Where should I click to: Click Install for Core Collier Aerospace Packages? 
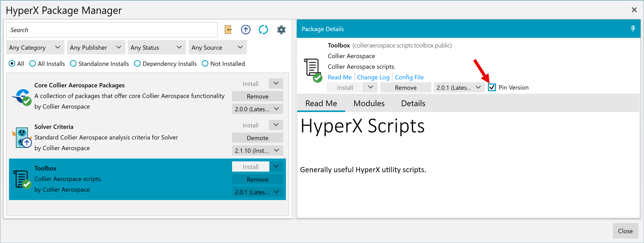(x=250, y=83)
